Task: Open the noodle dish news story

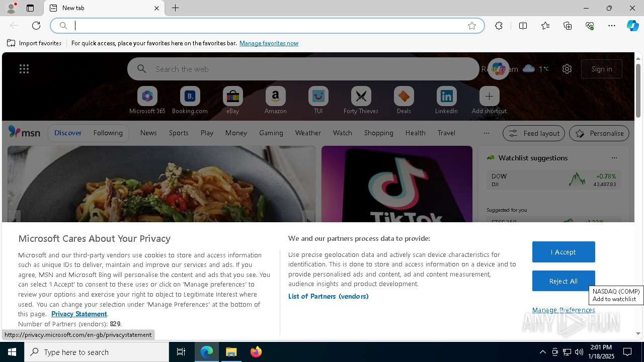Action: (162, 184)
